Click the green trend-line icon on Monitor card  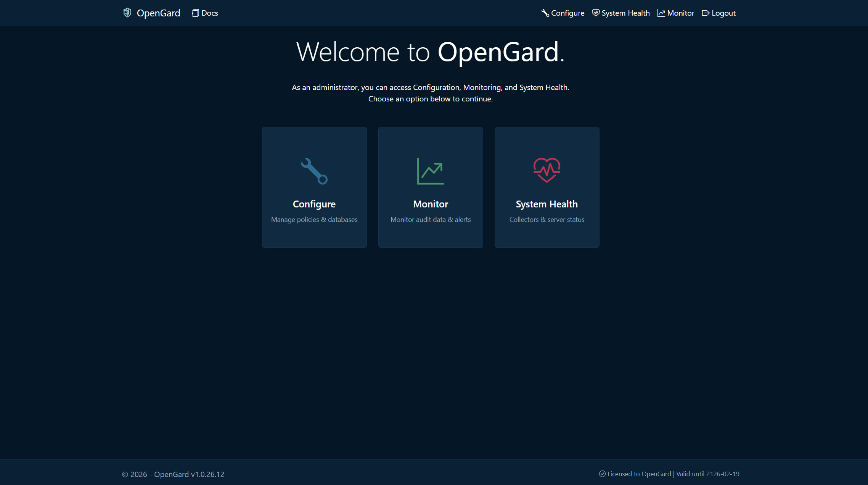[430, 171]
